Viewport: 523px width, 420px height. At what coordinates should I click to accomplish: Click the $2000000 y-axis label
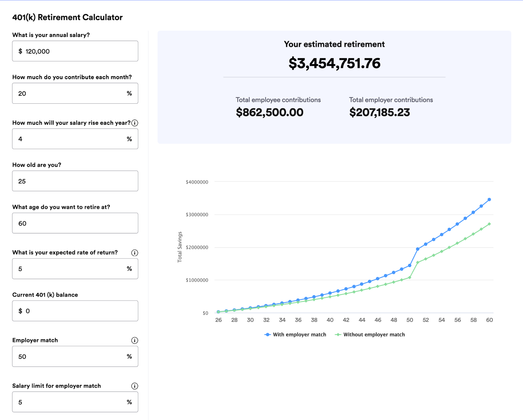click(197, 247)
